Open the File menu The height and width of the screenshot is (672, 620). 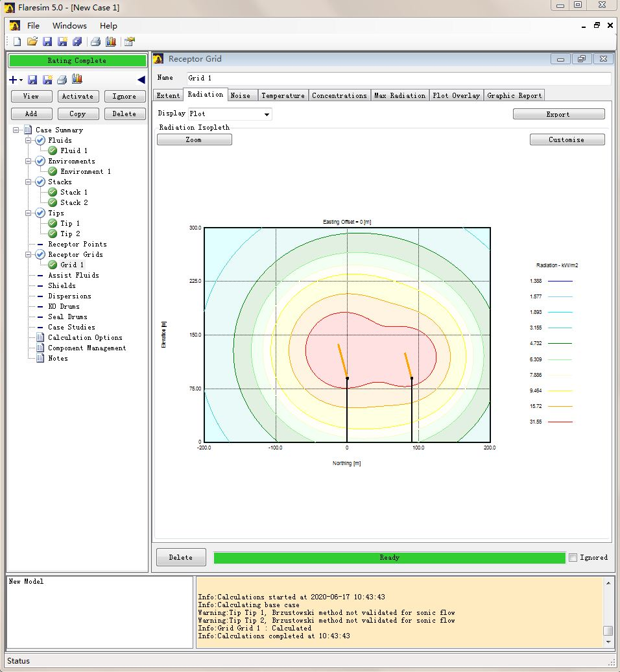coord(33,26)
